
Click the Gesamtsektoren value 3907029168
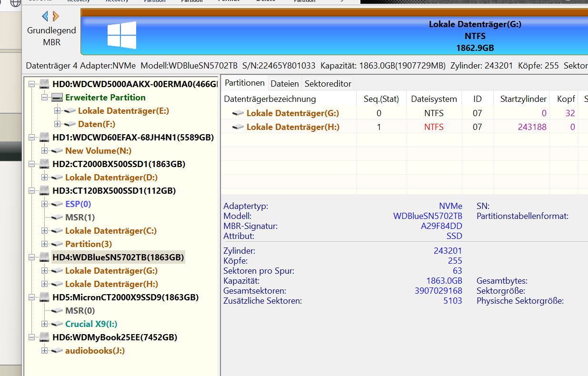[439, 290]
